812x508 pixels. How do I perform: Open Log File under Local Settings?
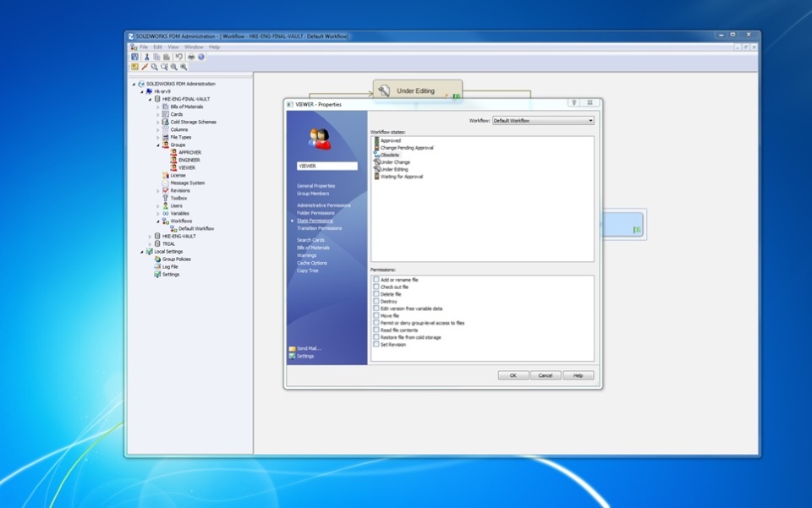(170, 267)
